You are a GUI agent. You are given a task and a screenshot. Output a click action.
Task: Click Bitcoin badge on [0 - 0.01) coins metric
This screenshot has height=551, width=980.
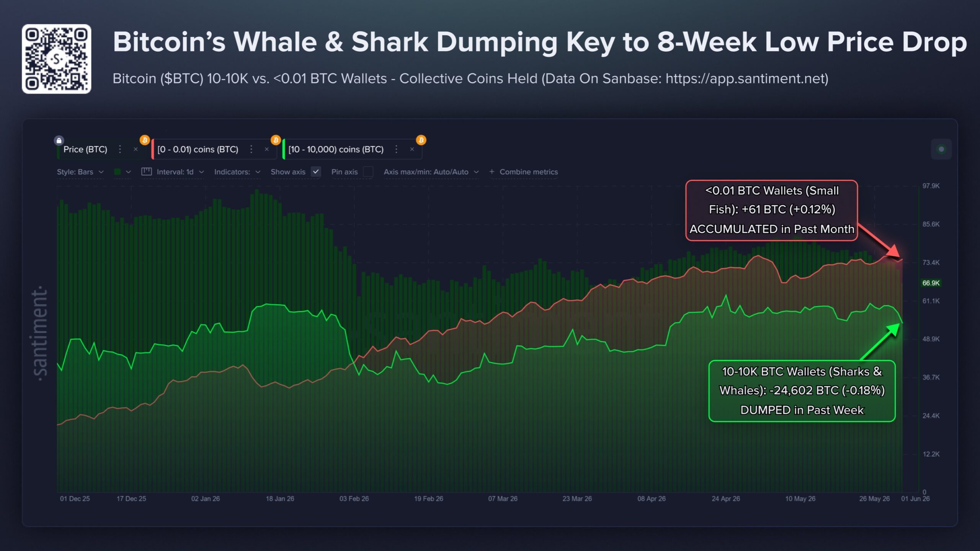[276, 140]
